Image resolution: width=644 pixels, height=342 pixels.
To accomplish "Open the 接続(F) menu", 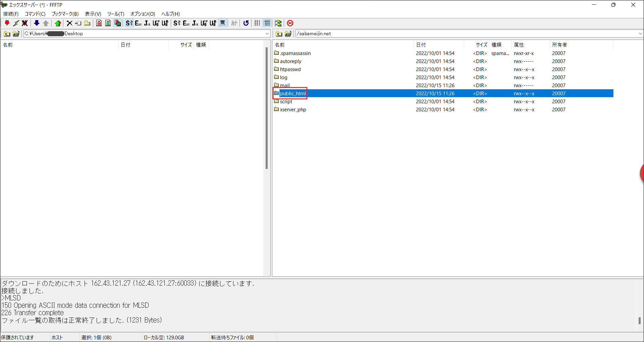I will point(11,14).
